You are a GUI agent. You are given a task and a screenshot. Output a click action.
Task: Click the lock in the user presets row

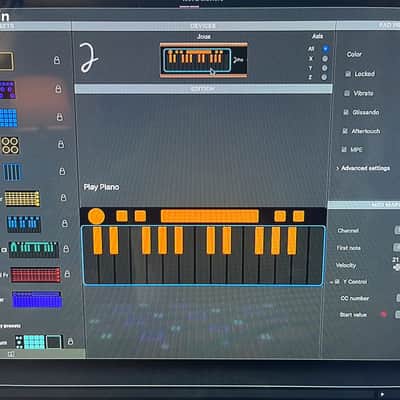click(70, 341)
